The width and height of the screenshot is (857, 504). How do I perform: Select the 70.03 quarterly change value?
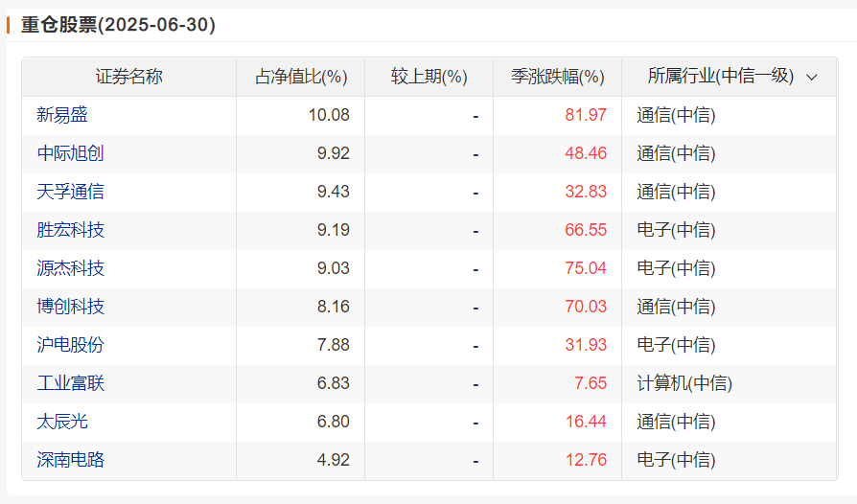coord(586,307)
